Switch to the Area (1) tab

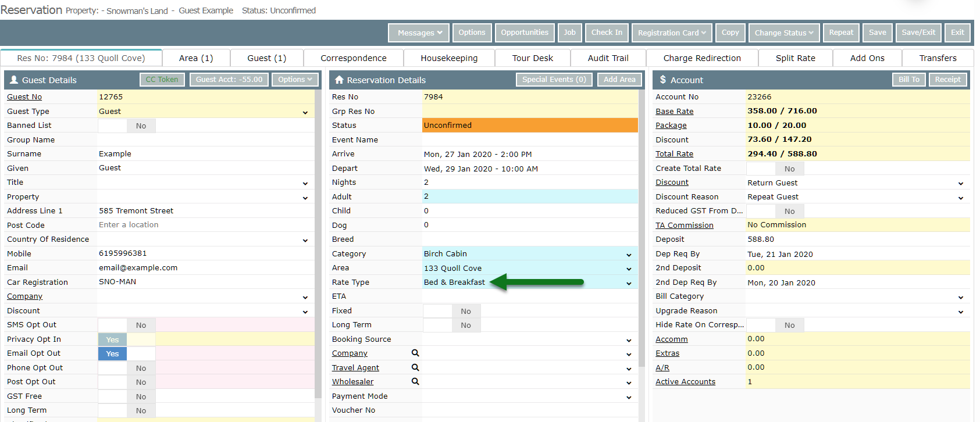click(x=196, y=58)
